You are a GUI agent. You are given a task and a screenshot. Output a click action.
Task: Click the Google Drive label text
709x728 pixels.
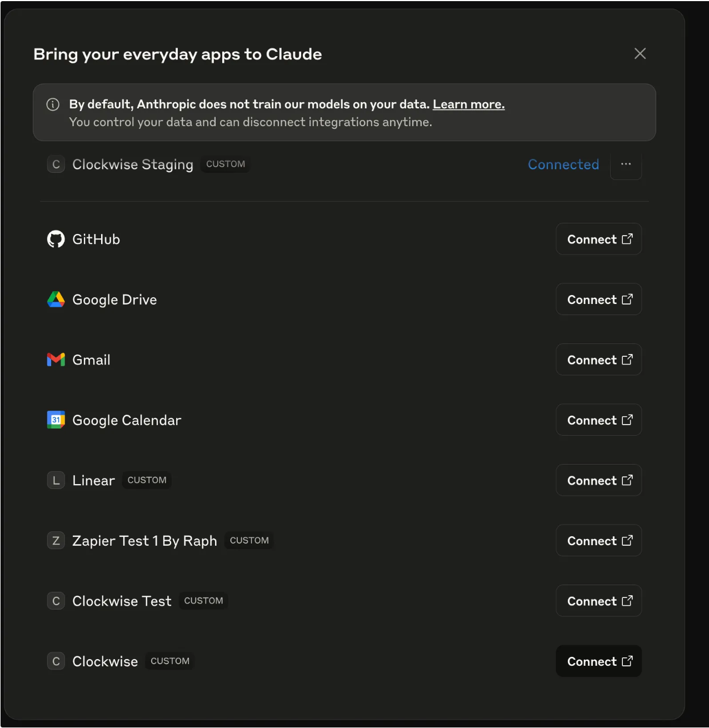(x=114, y=300)
